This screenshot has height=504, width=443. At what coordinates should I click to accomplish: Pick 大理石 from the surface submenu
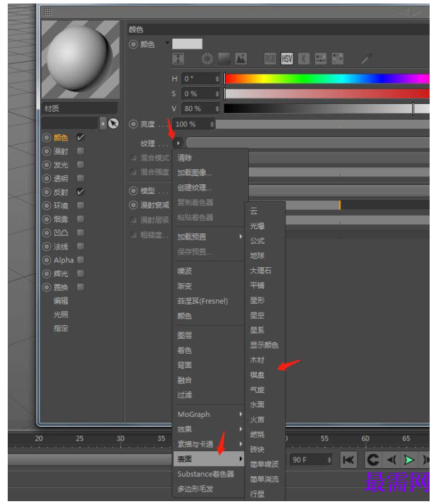[261, 271]
